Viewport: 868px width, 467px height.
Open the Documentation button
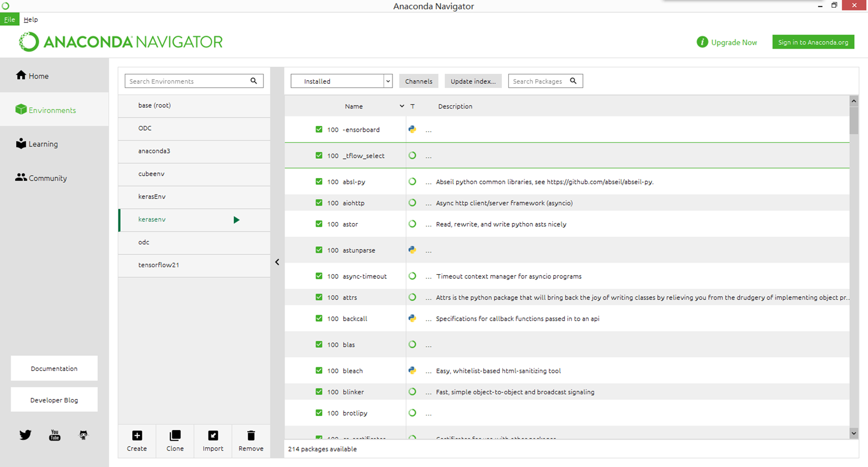[x=54, y=369]
